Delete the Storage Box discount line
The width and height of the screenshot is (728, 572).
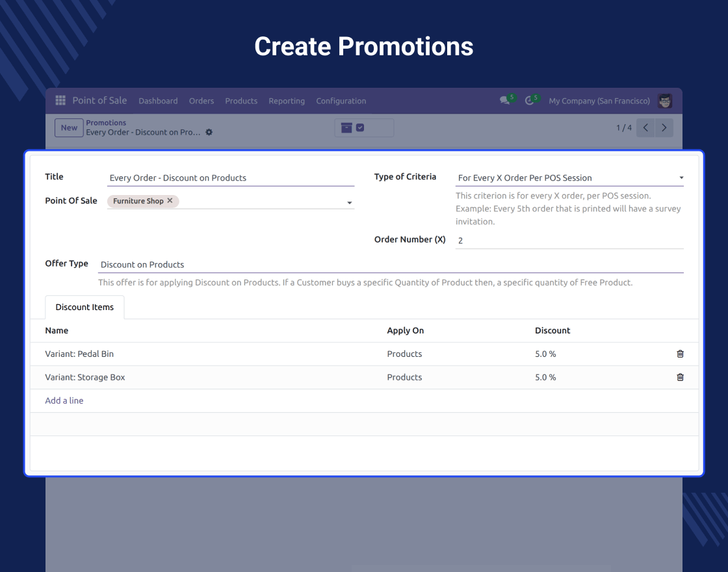(x=680, y=378)
